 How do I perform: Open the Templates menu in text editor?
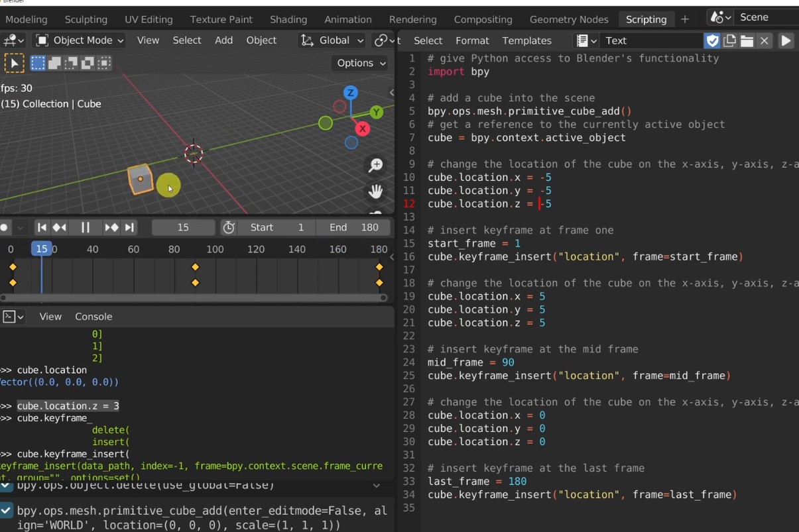[526, 40]
